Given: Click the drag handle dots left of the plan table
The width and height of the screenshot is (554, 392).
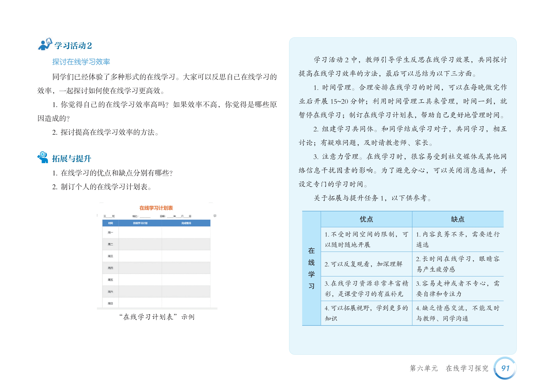Looking at the screenshot, I should tap(97, 215).
